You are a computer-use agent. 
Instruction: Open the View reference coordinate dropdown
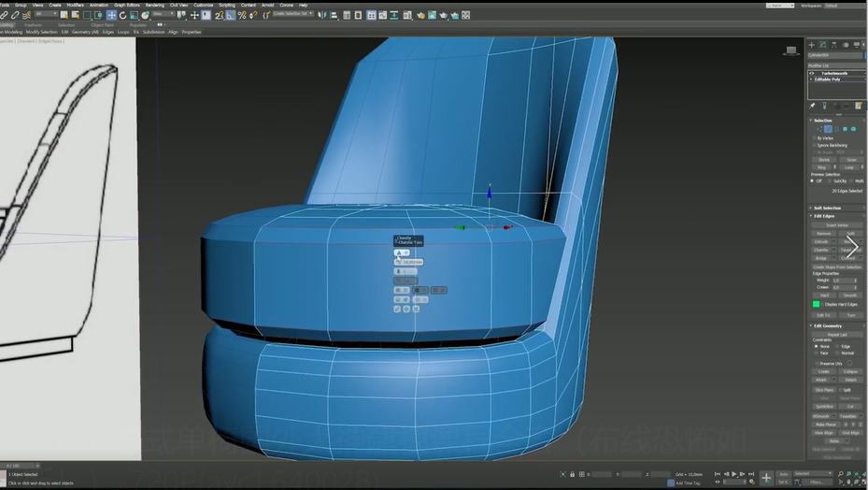coord(163,14)
